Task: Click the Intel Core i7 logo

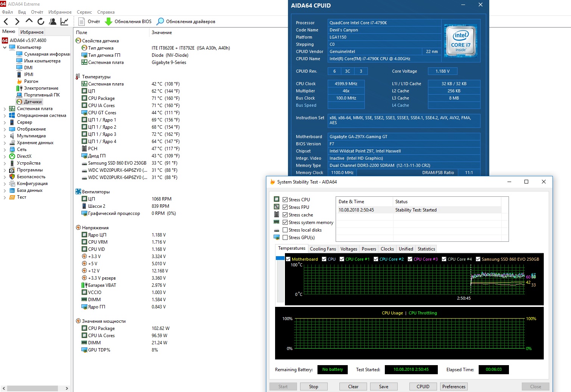Action: 461,41
